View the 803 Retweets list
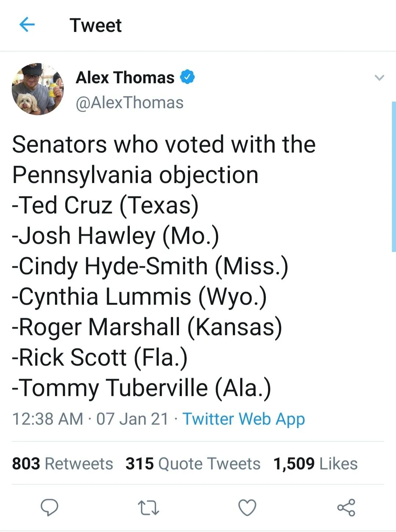396x532 pixels. tap(62, 464)
